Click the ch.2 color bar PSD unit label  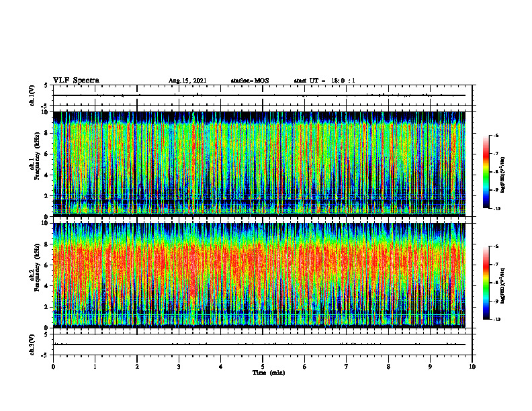click(503, 285)
